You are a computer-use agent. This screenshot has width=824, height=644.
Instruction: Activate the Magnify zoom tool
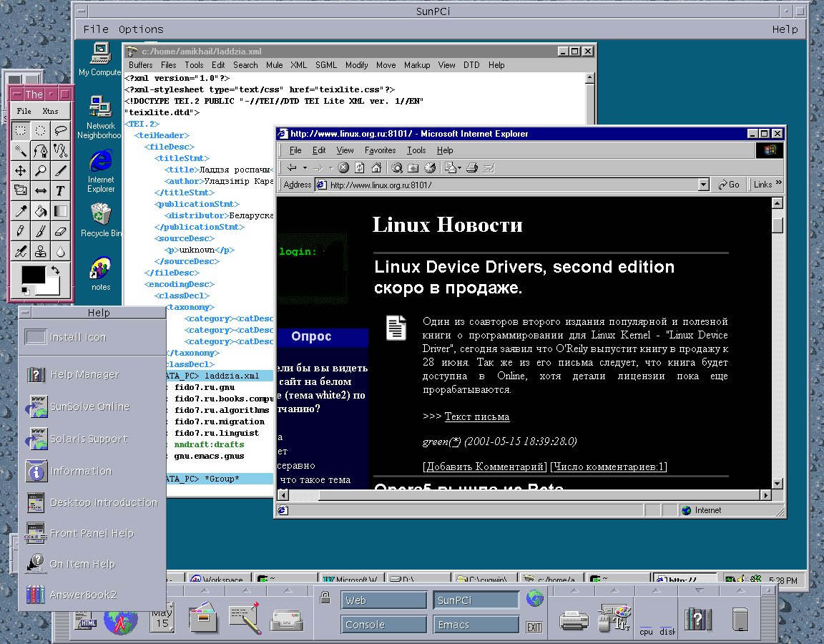[41, 170]
